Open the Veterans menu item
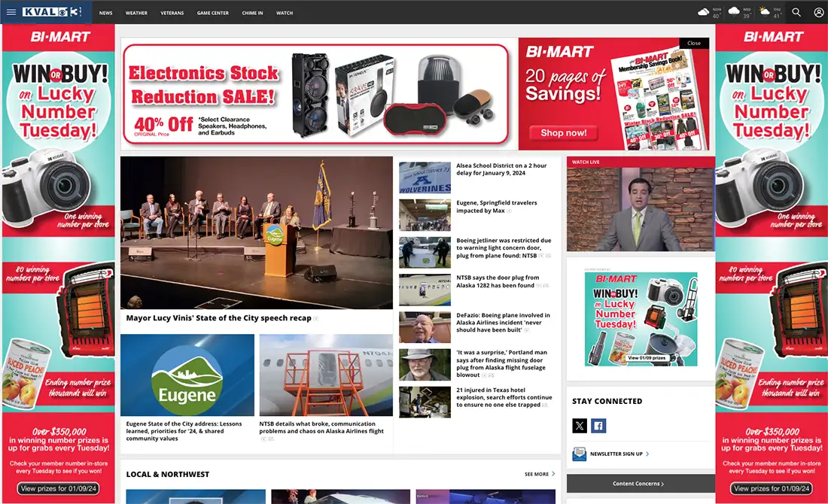Viewport: 828px width, 504px height. coord(172,13)
